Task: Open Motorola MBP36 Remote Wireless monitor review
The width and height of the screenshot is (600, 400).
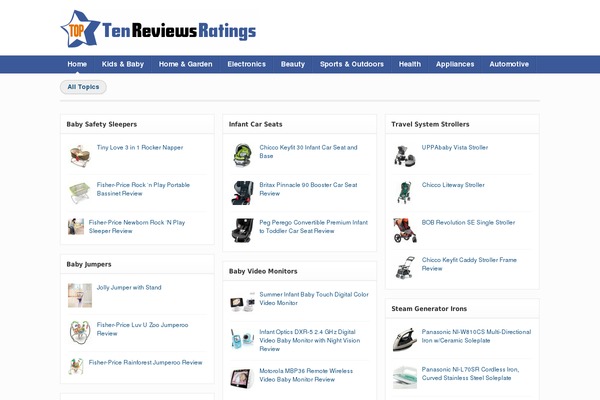Action: [306, 375]
